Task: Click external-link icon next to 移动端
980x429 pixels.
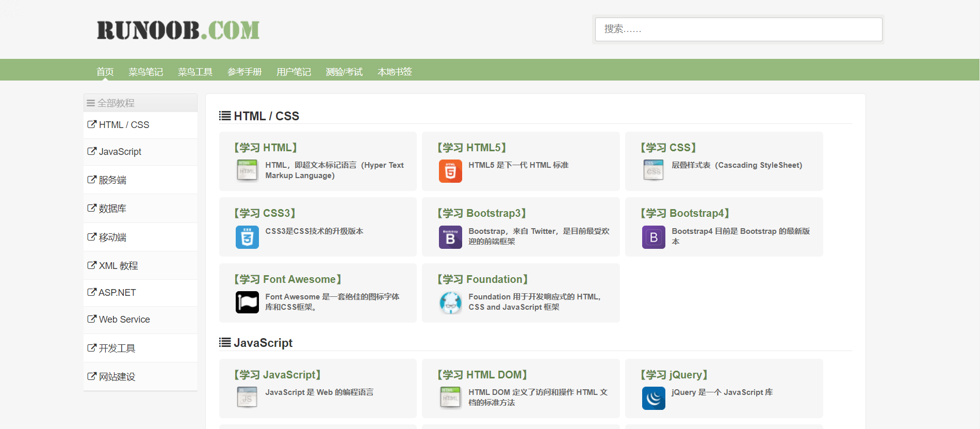Action: (92, 237)
